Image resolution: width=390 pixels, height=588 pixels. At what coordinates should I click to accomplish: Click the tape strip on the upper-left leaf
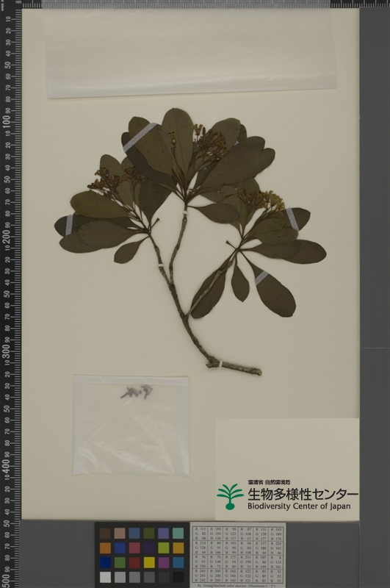click(140, 137)
